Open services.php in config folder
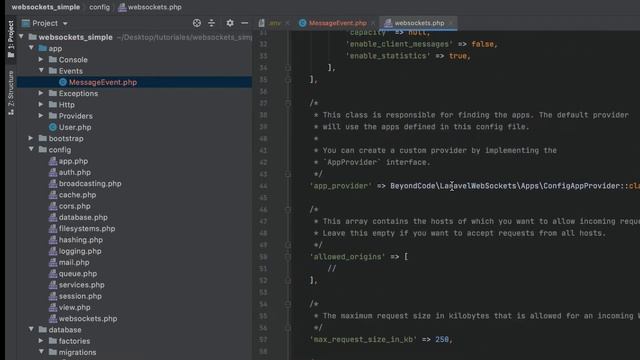This screenshot has height=360, width=640. click(82, 285)
